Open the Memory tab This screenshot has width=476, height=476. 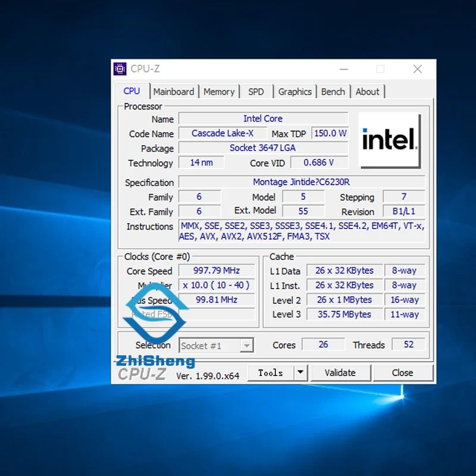tap(219, 92)
